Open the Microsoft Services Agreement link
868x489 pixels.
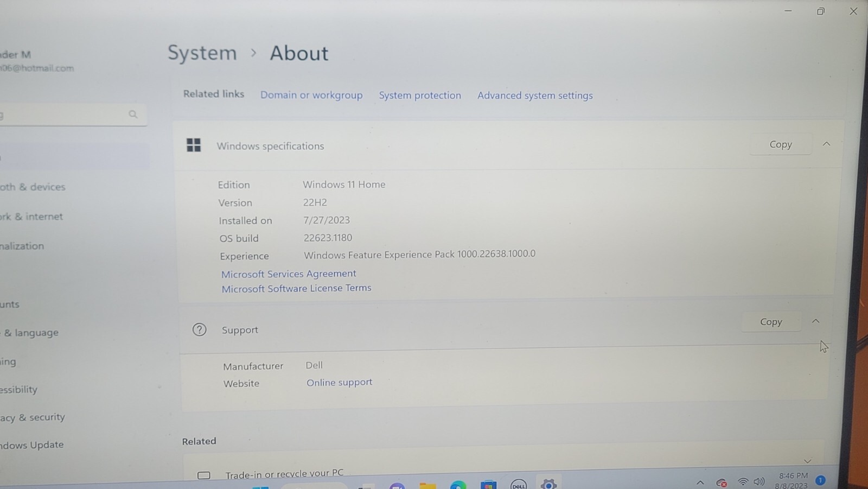click(x=289, y=274)
